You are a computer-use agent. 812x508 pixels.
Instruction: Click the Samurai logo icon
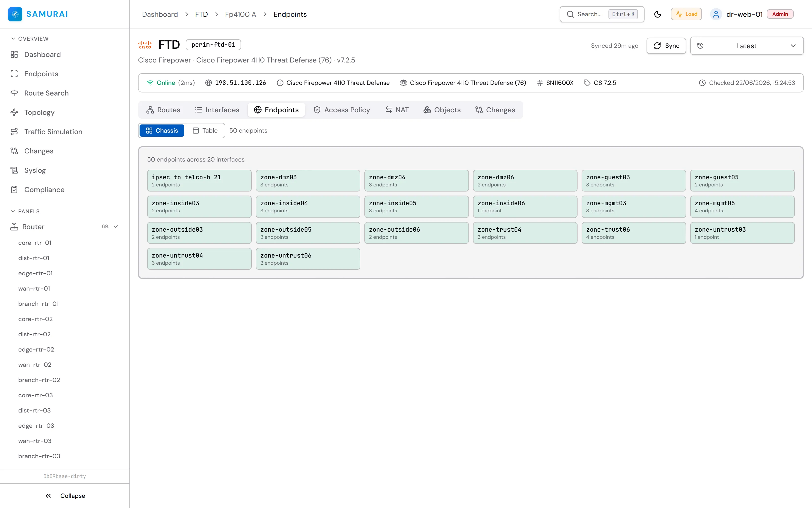(x=15, y=14)
